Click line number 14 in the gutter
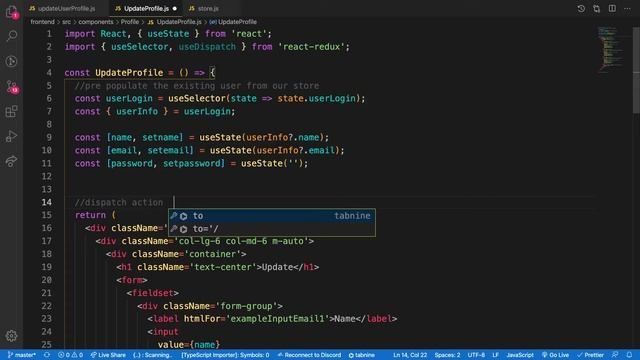640x360 pixels. coord(47,202)
